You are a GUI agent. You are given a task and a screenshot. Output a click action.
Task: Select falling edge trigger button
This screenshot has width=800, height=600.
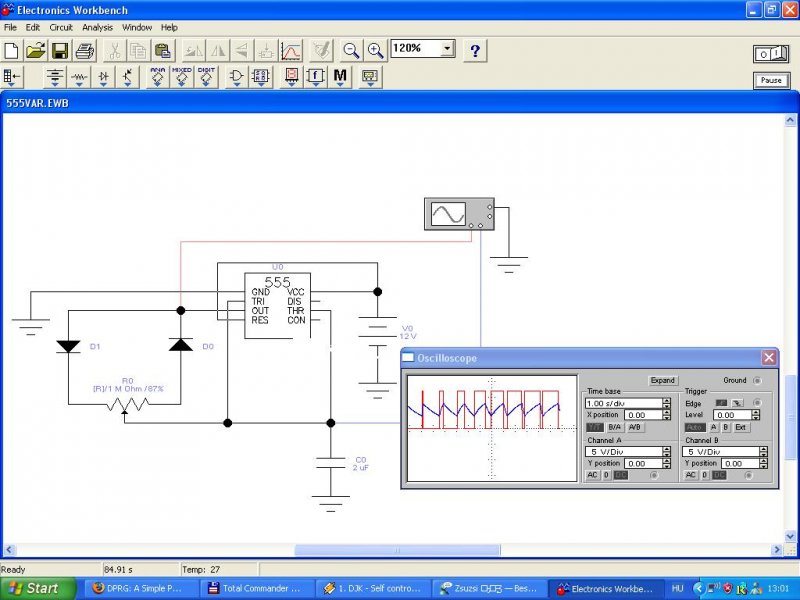click(737, 403)
